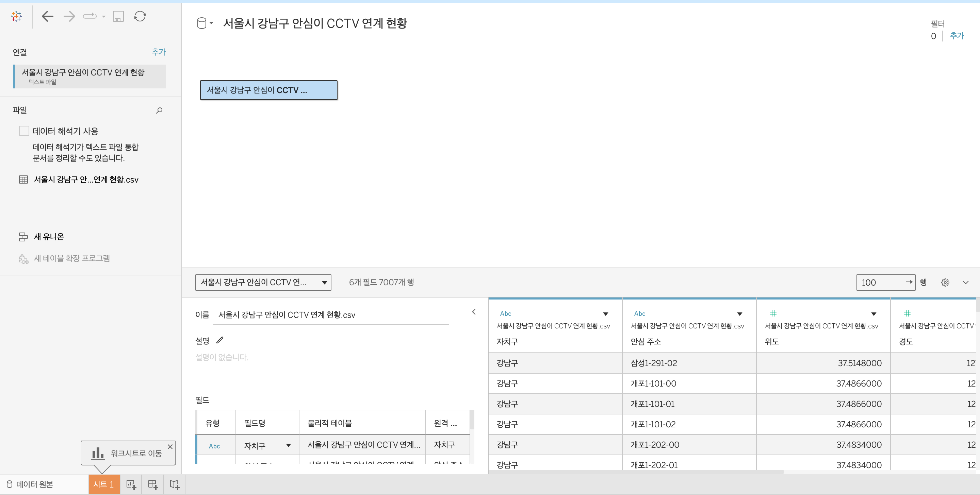Click 추가 link under 필터
The image size is (980, 495).
click(957, 36)
